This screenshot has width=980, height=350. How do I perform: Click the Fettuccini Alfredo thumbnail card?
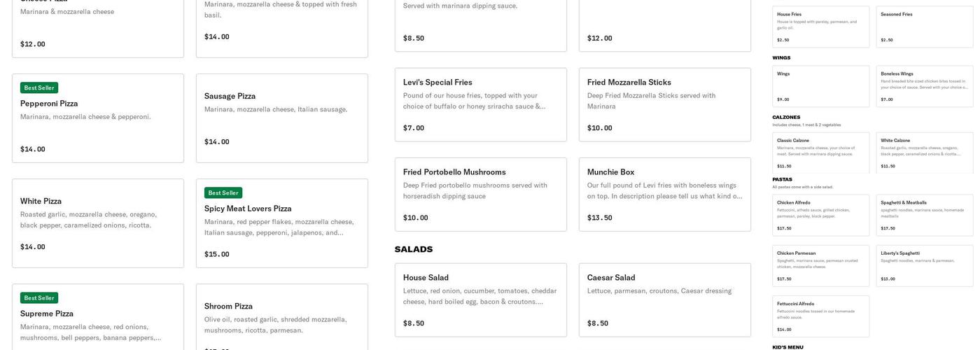[820, 316]
